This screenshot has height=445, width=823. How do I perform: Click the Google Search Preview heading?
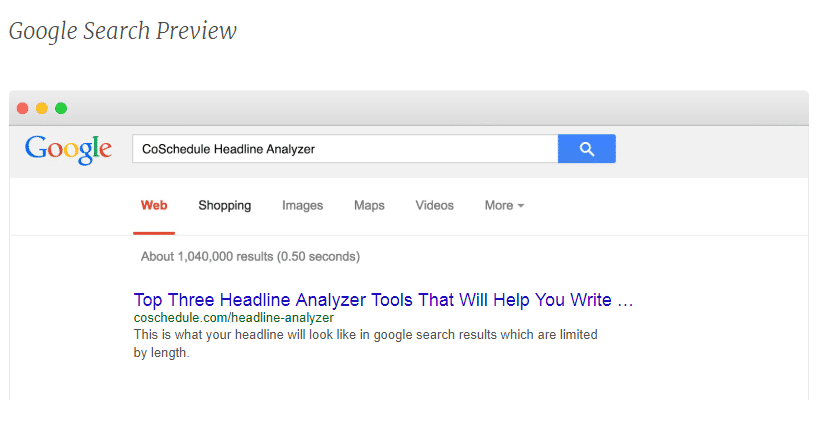(x=123, y=31)
